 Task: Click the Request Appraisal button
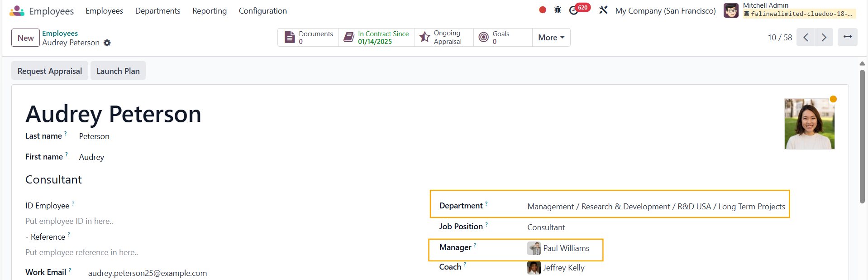pyautogui.click(x=50, y=71)
